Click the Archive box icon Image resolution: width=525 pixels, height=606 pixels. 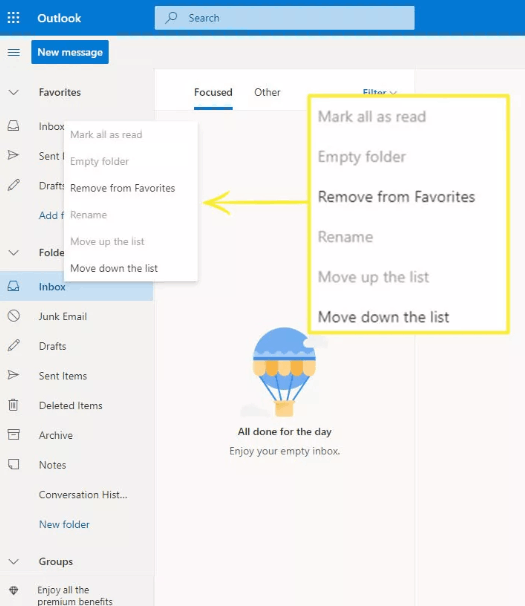coord(14,434)
